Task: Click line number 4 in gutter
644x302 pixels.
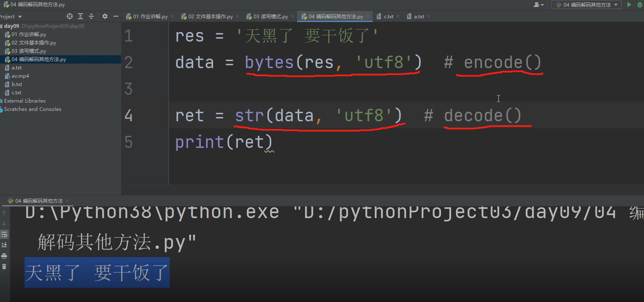Action: click(x=129, y=115)
